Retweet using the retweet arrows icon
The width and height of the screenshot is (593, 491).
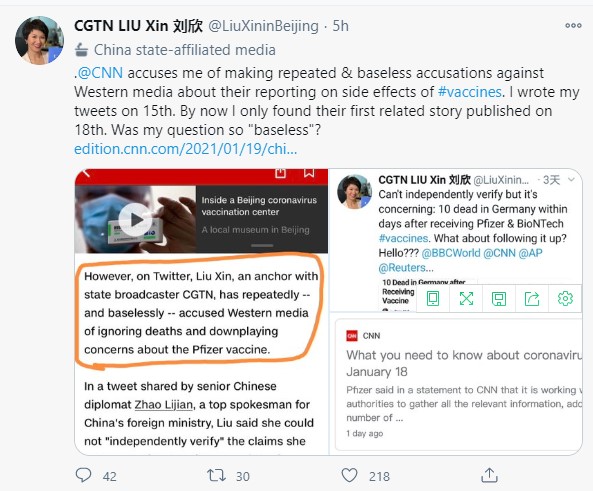(x=216, y=475)
